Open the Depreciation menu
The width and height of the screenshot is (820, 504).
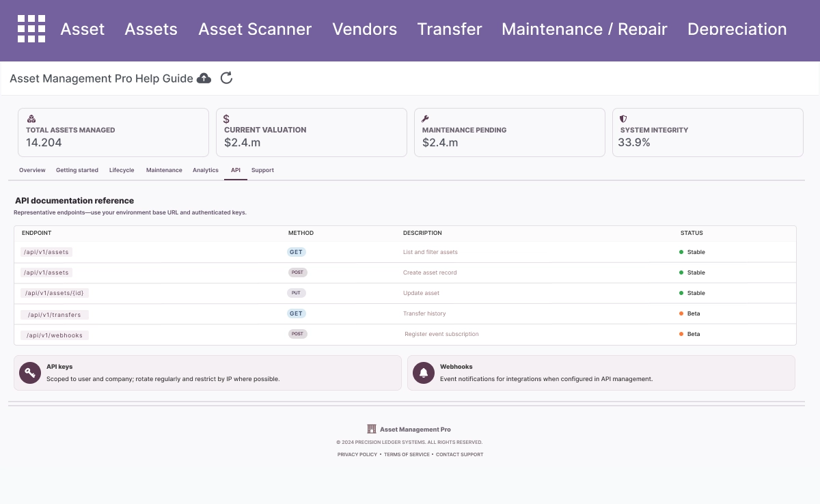point(737,29)
